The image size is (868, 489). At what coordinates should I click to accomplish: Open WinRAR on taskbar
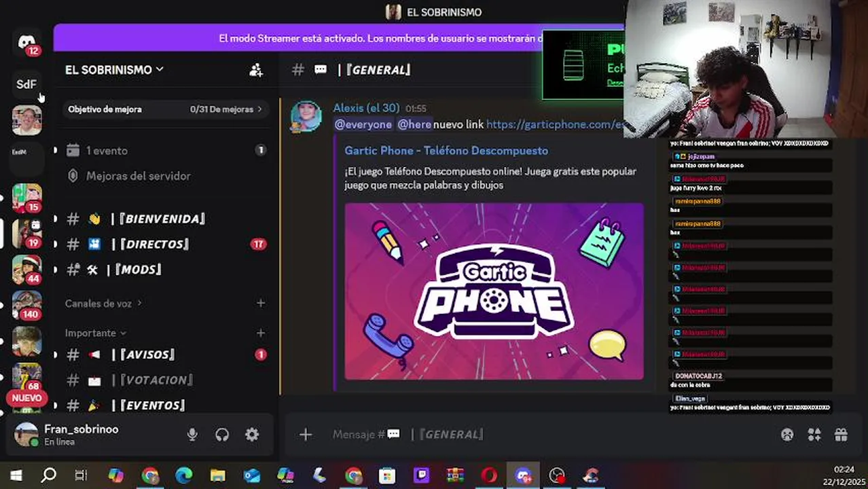point(455,475)
